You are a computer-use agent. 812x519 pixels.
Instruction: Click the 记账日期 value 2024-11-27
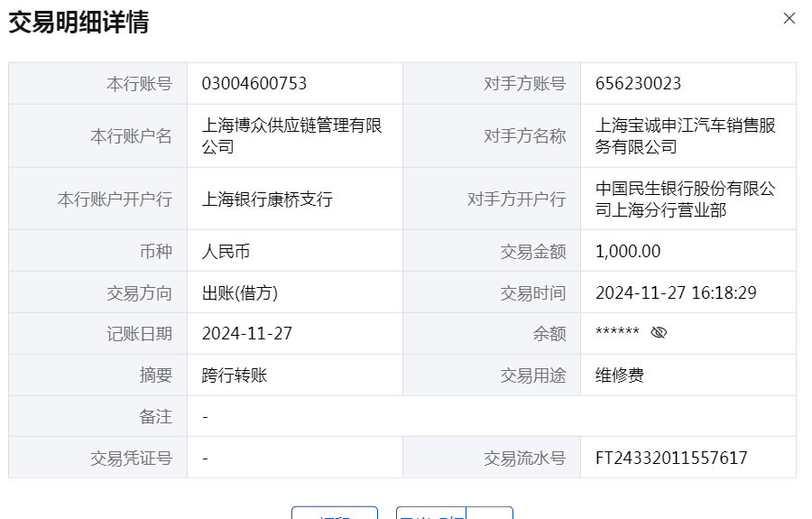click(x=247, y=334)
